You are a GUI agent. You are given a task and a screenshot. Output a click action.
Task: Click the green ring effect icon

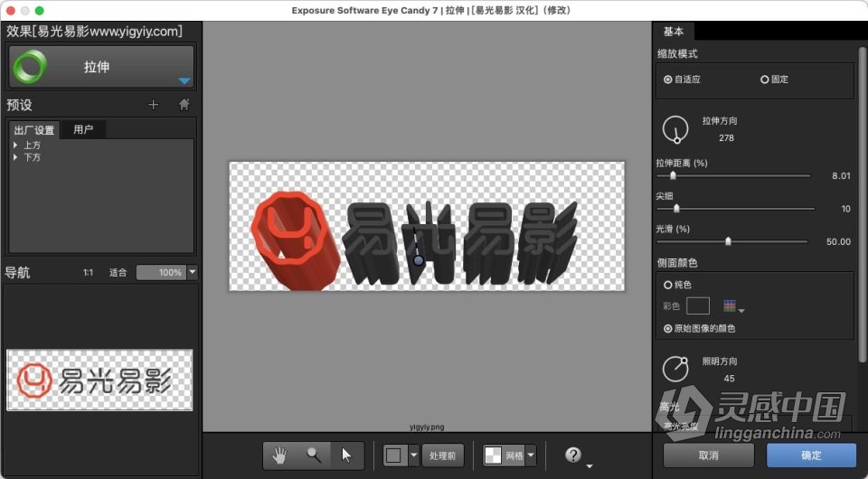click(x=30, y=67)
